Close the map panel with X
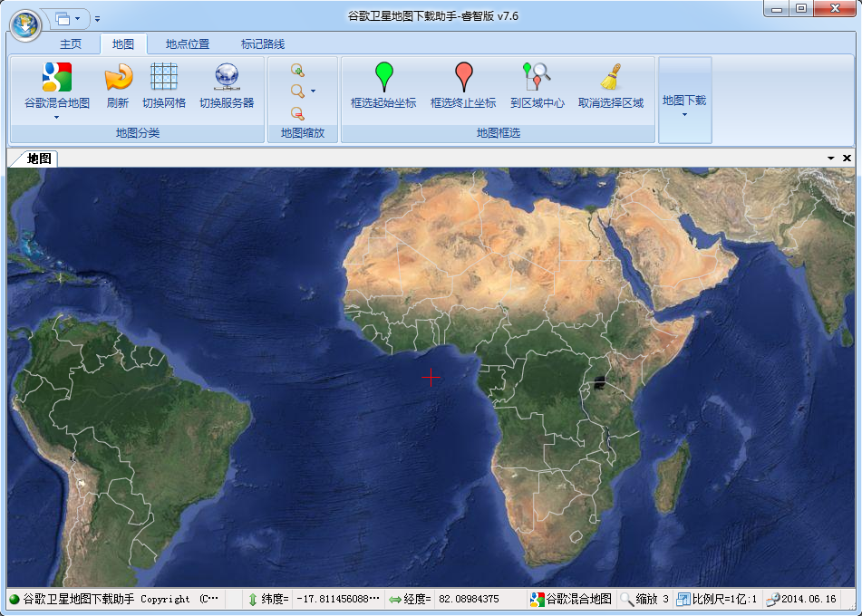The image size is (862, 616). point(847,159)
